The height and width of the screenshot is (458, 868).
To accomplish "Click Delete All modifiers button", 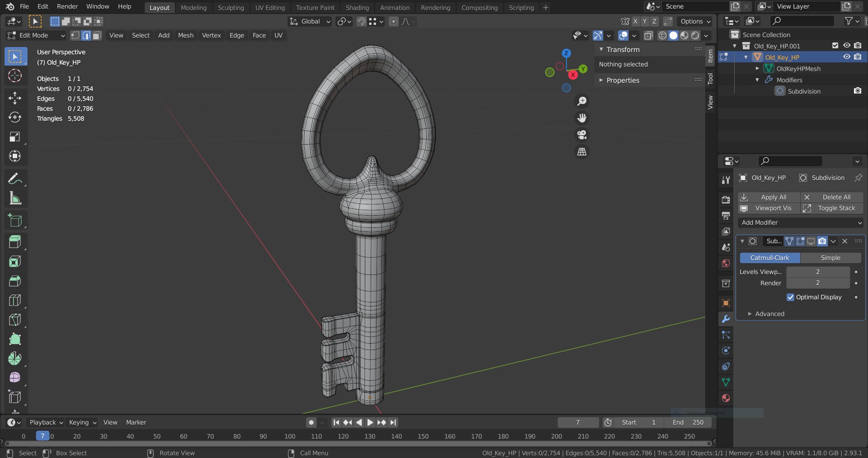I will coord(832,197).
